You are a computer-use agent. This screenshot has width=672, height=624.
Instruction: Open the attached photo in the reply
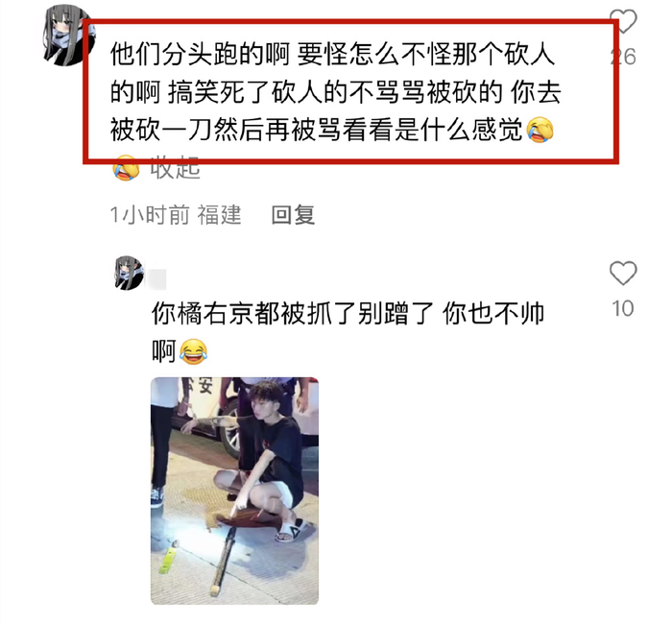tap(234, 491)
